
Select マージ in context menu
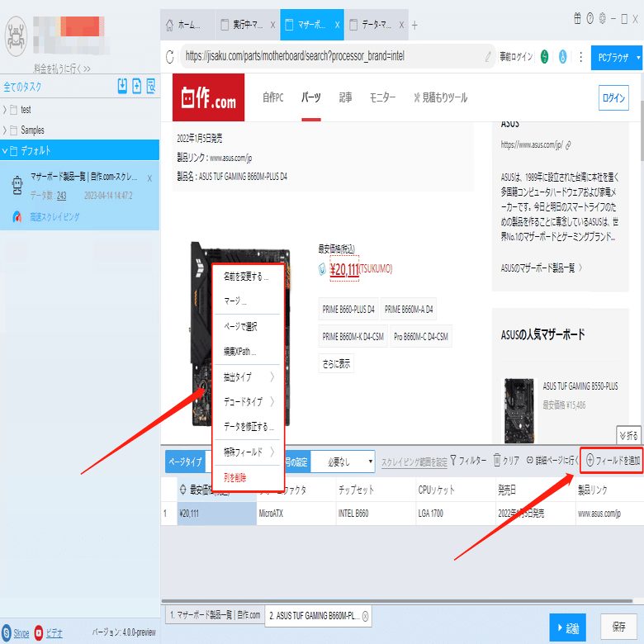[248, 301]
